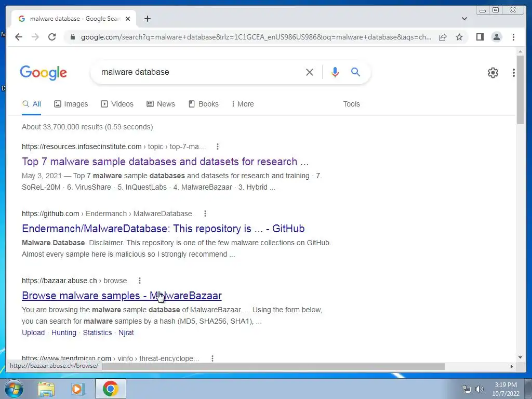Switch to Books results tab

(204, 104)
